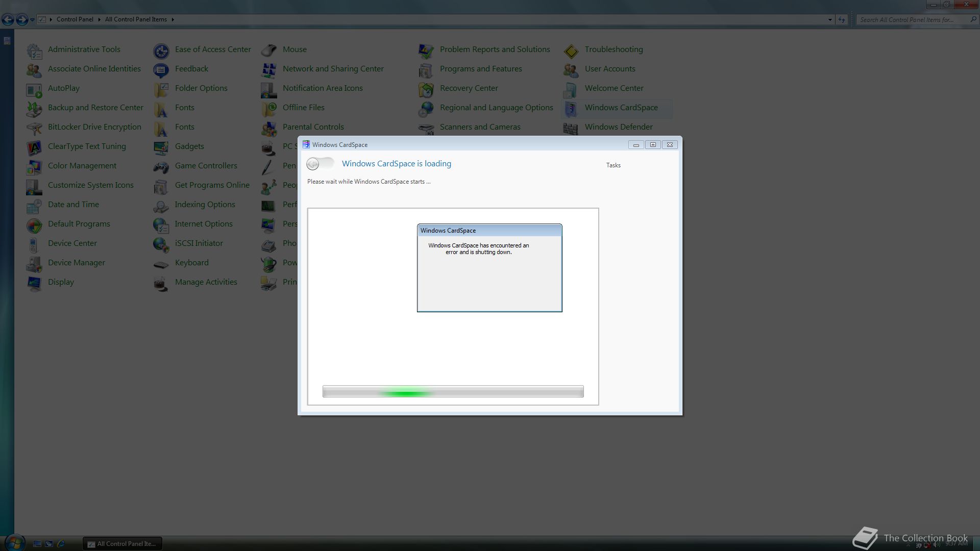The width and height of the screenshot is (980, 551).
Task: Open the Manage Activities link
Action: [206, 282]
